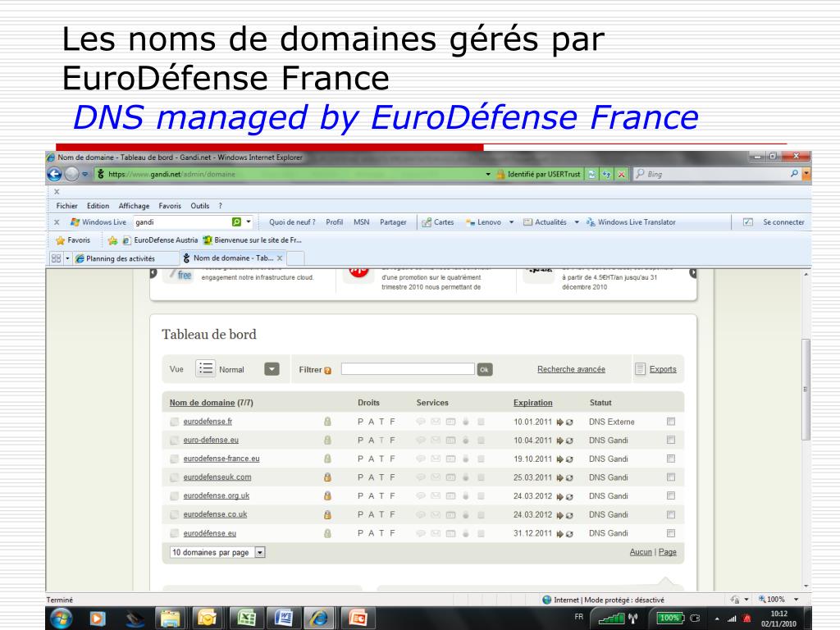This screenshot has width=840, height=630.
Task: Click the green Windows Live search icon
Action: 236,221
